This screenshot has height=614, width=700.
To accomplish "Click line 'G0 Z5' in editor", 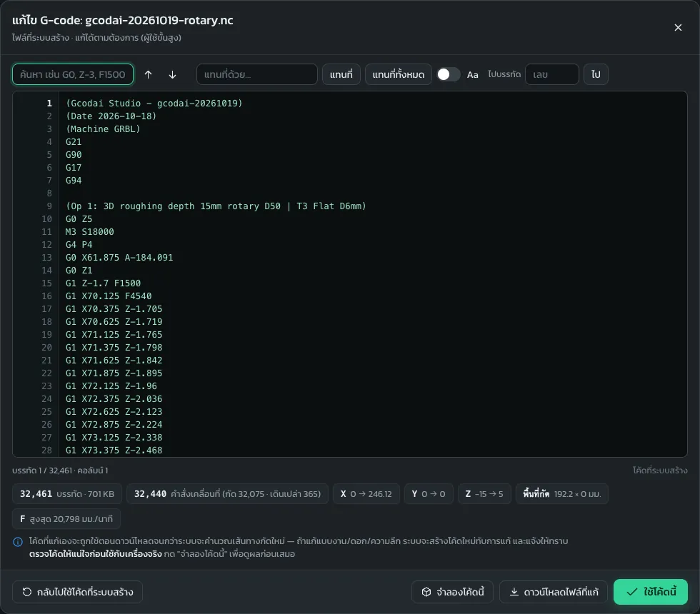I will point(79,219).
